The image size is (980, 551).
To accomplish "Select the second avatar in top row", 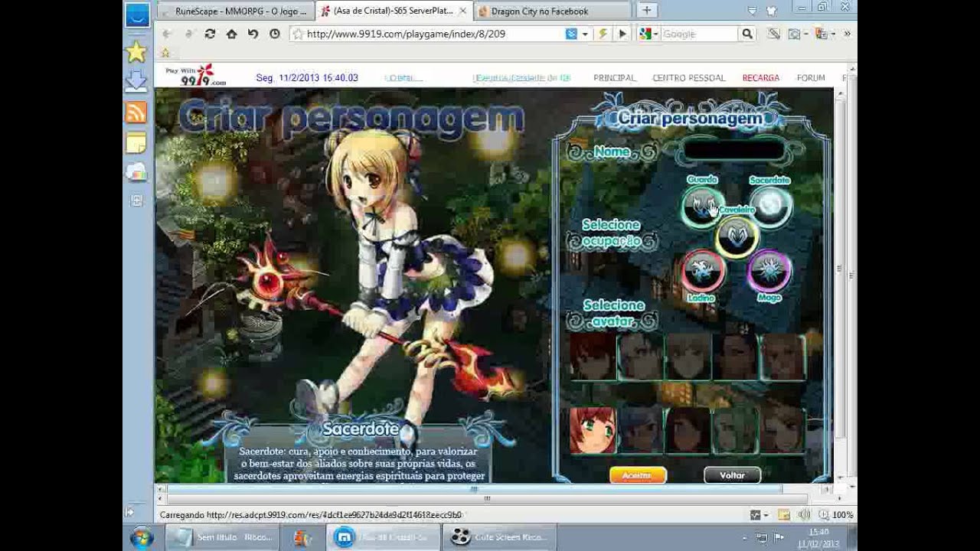I will coord(640,357).
